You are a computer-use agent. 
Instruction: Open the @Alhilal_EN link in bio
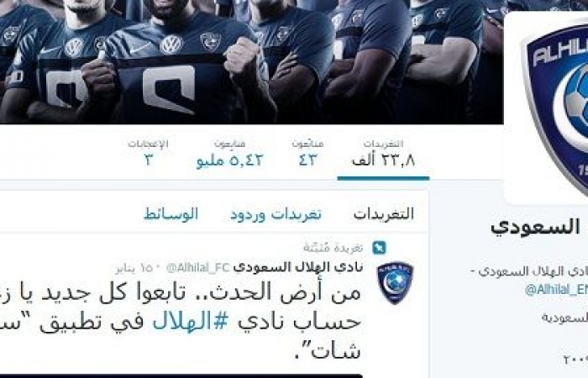(x=556, y=290)
